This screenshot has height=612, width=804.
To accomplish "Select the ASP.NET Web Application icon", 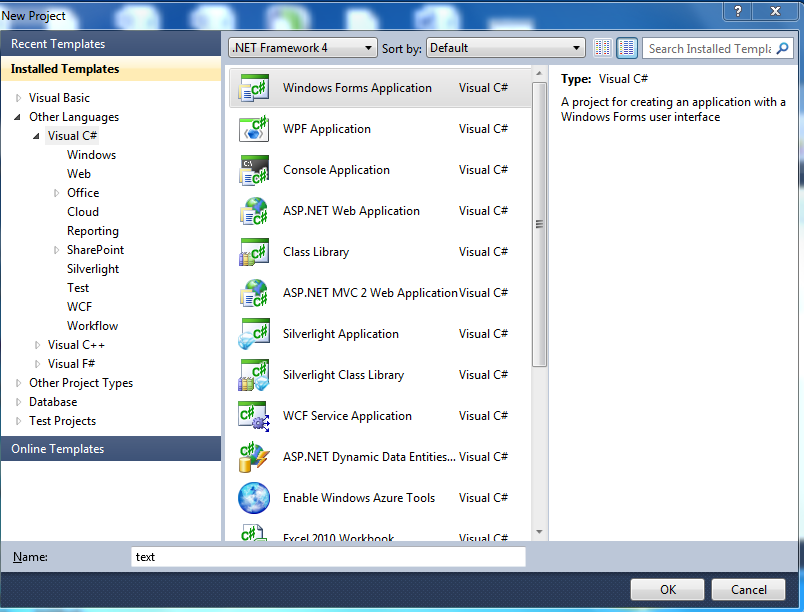I will 254,211.
